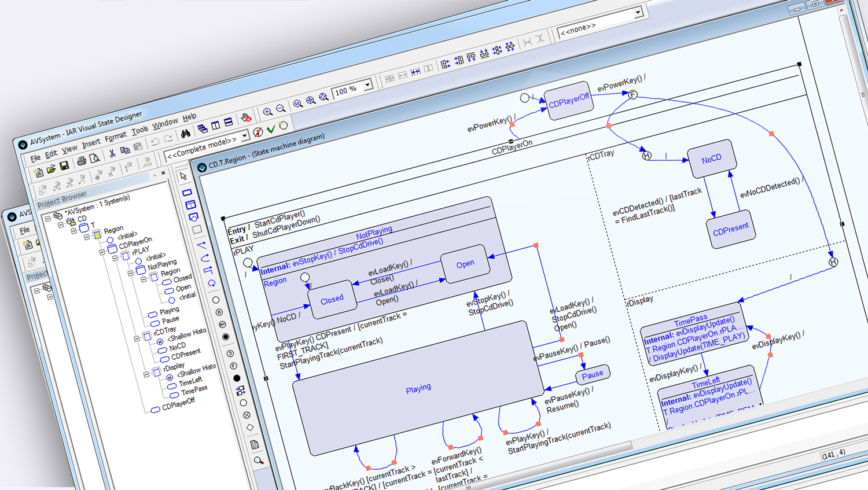This screenshot has width=868, height=490.
Task: Click the green checkmark verify icon
Action: coord(271,129)
